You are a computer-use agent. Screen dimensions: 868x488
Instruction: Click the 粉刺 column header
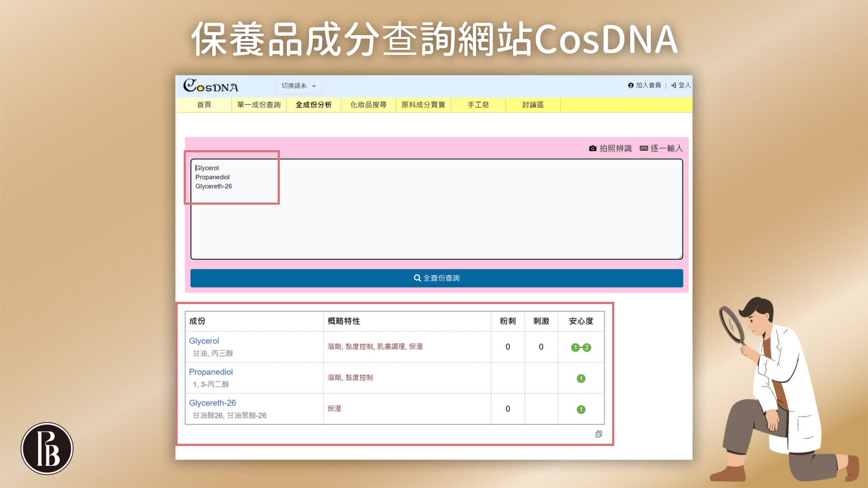click(x=508, y=321)
